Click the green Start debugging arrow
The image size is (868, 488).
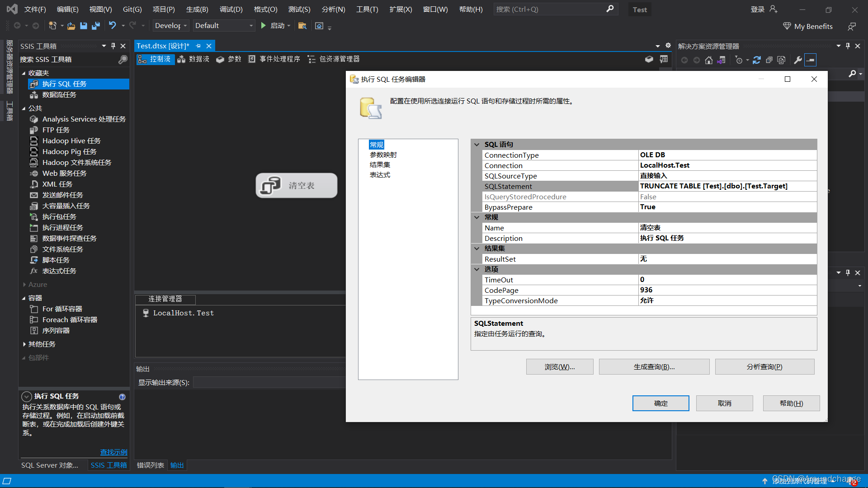[264, 26]
